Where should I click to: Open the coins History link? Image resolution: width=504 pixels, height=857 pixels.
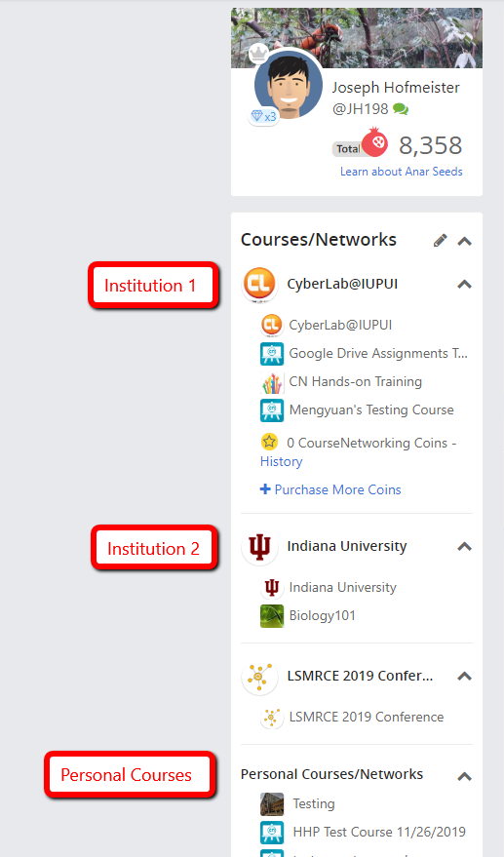click(x=281, y=462)
